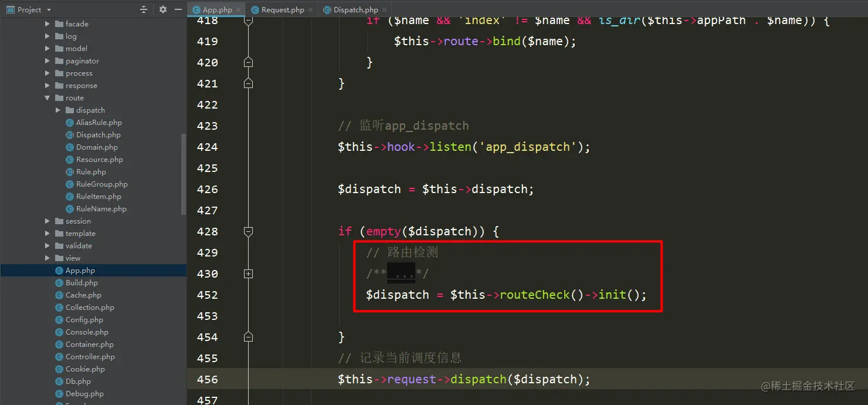Open Debug.php from project tree
The width and height of the screenshot is (868, 405).
click(x=84, y=394)
